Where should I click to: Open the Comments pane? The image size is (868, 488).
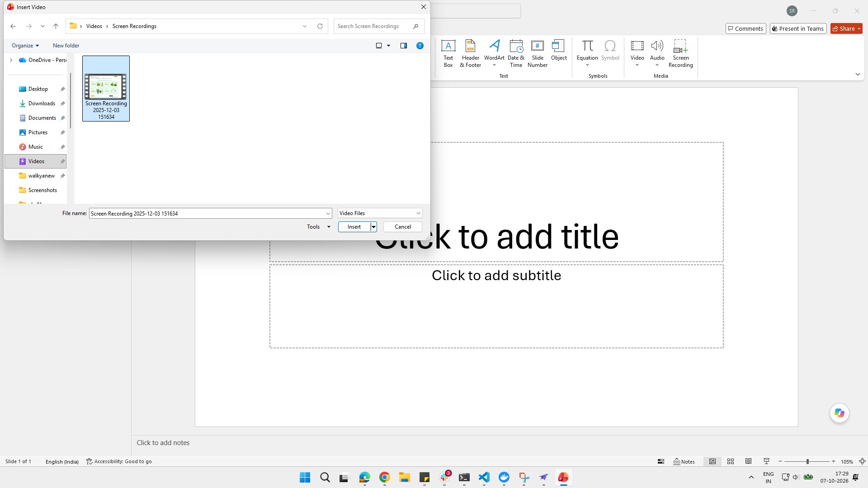745,28
